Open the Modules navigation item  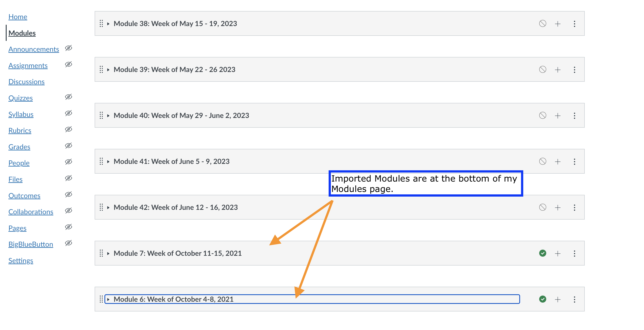(22, 33)
